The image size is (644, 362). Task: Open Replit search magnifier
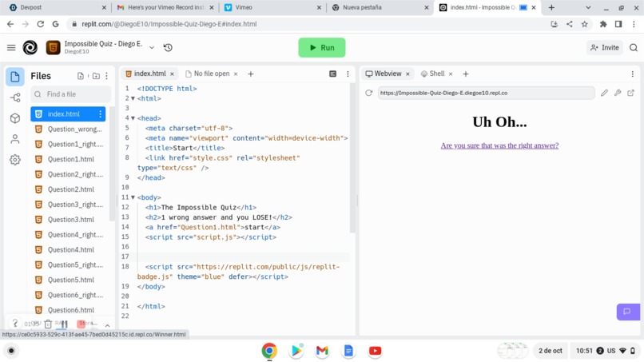[x=634, y=48]
